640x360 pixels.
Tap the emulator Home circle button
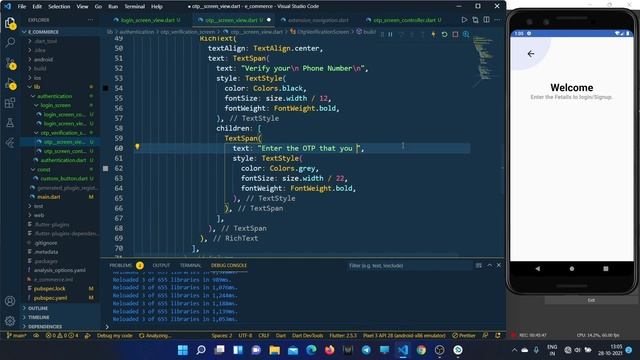[571, 269]
